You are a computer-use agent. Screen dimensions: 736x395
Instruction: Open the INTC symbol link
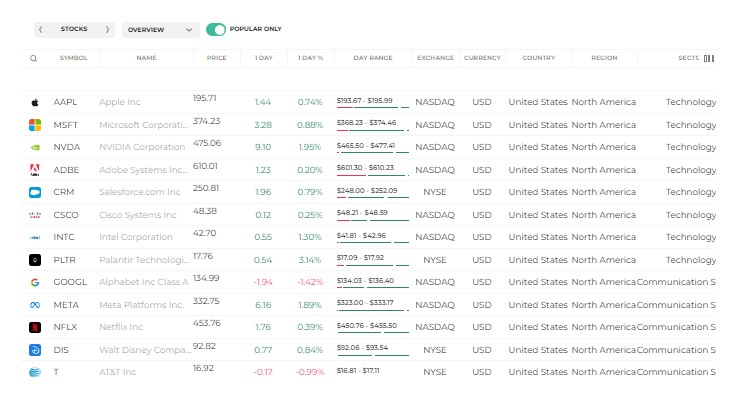click(64, 237)
